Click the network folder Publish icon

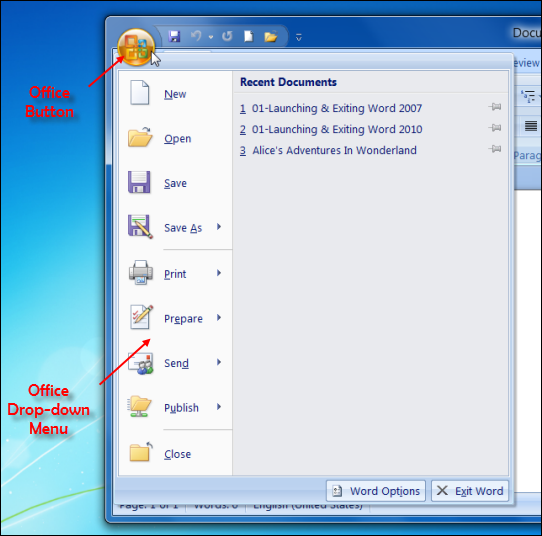coord(139,406)
